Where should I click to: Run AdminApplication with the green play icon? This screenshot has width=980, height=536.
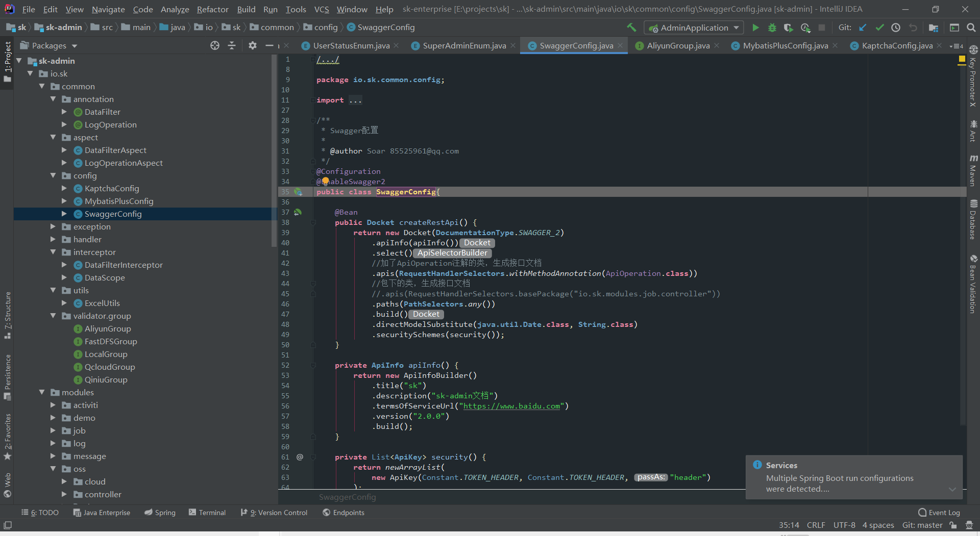(755, 28)
